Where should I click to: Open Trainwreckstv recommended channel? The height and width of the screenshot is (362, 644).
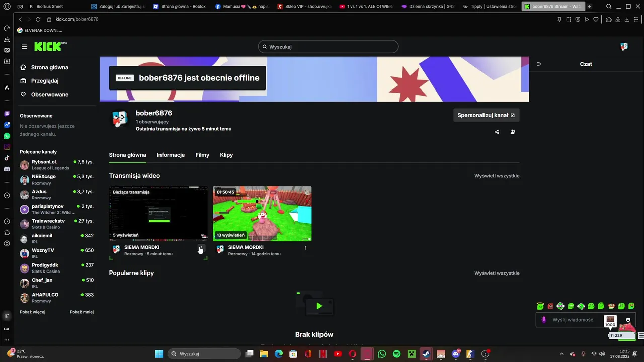[x=56, y=224]
